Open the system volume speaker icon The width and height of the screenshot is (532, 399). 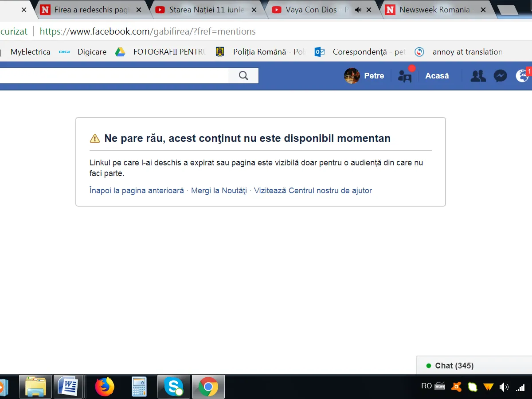tap(504, 387)
